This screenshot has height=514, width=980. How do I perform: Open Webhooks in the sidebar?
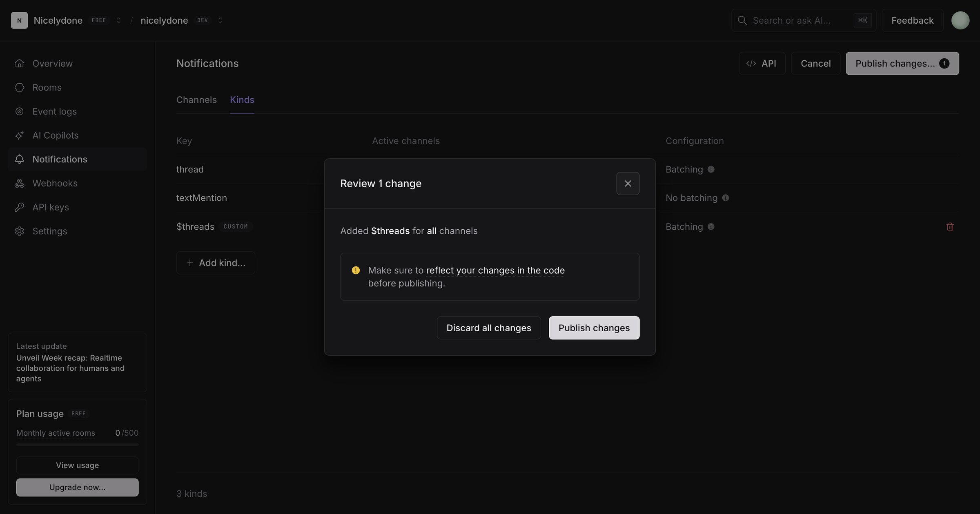click(77, 183)
